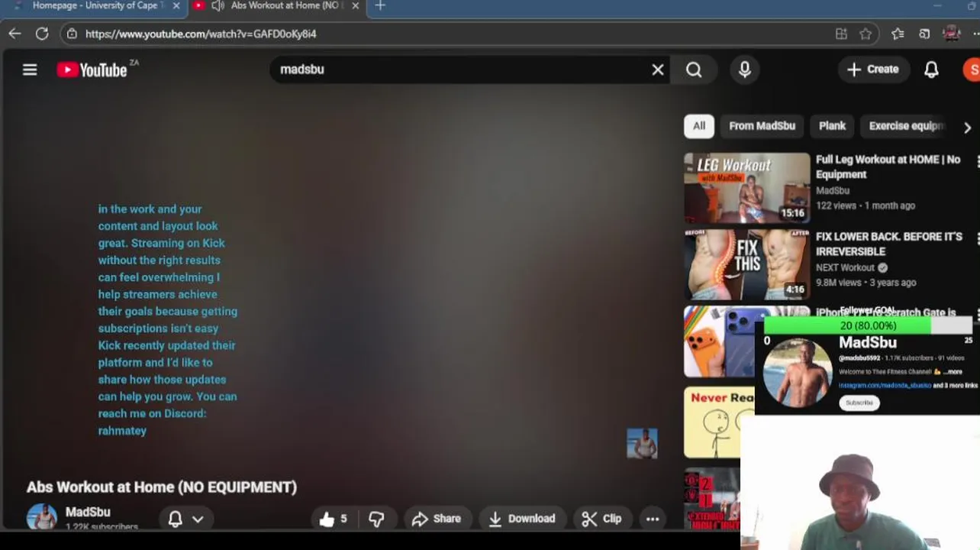Open the browser favorites list icon

[x=898, y=34]
